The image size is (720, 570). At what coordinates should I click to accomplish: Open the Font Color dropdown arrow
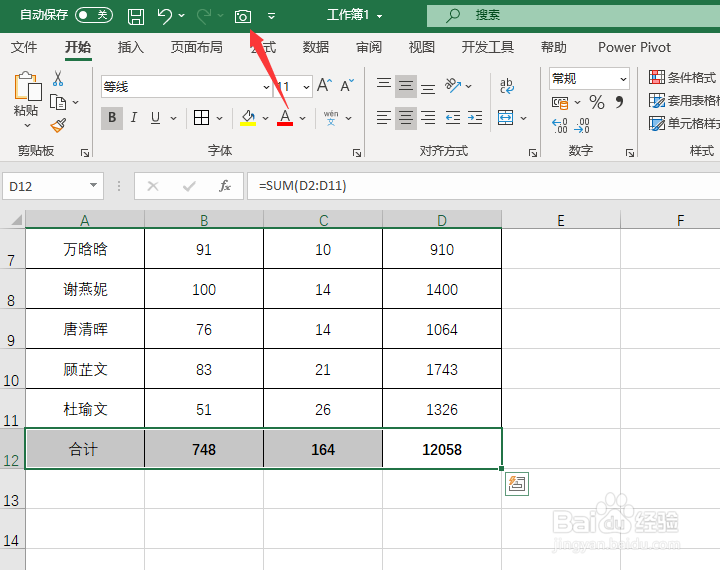click(x=303, y=118)
